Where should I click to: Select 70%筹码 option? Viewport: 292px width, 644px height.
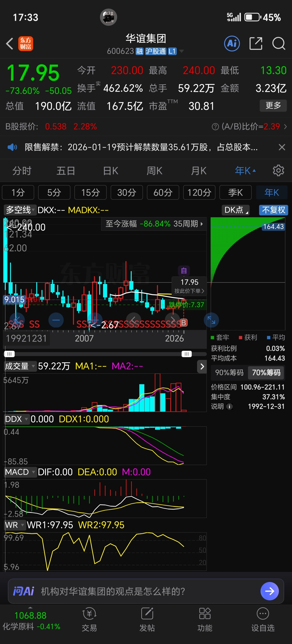tap(266, 373)
